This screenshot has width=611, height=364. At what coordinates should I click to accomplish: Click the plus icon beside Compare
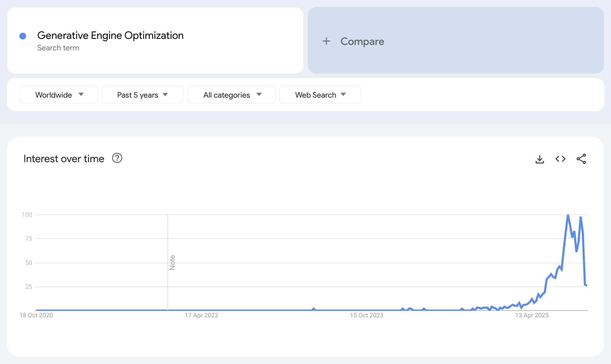(x=326, y=41)
